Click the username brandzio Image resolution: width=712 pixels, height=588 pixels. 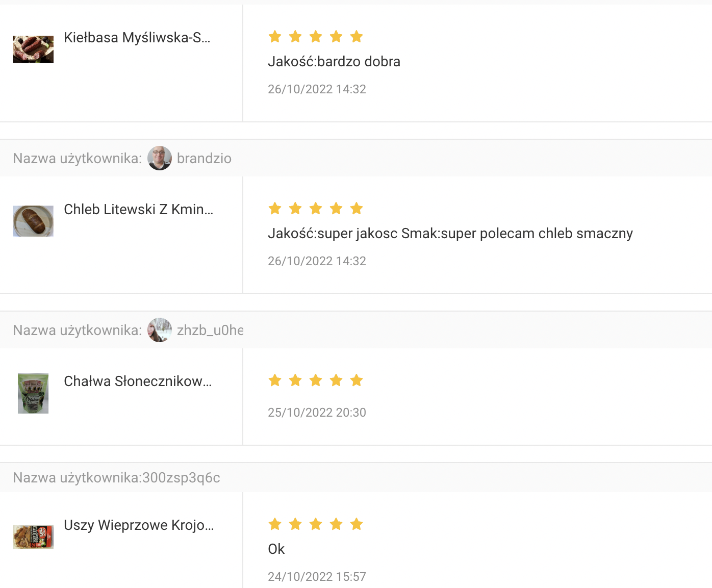click(204, 159)
